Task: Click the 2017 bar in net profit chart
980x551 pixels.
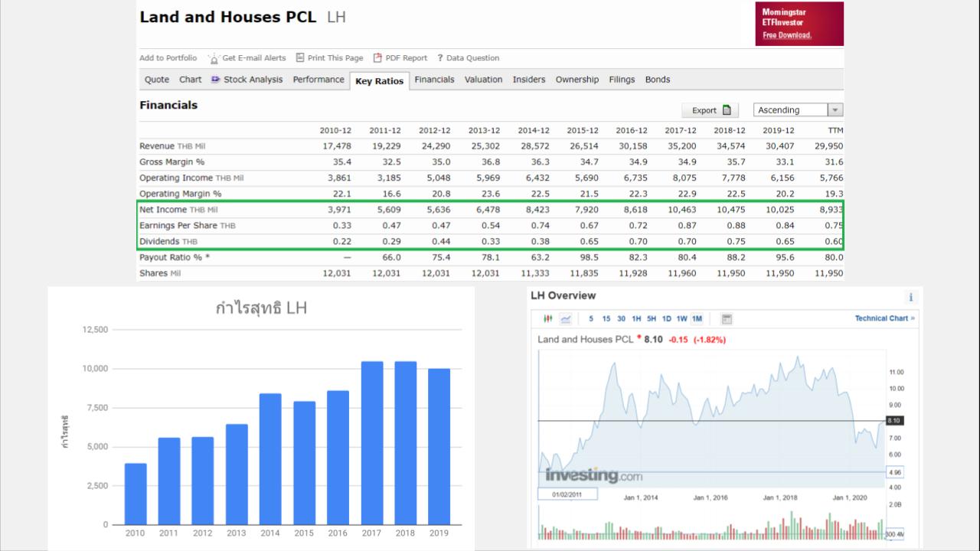Action: click(372, 443)
